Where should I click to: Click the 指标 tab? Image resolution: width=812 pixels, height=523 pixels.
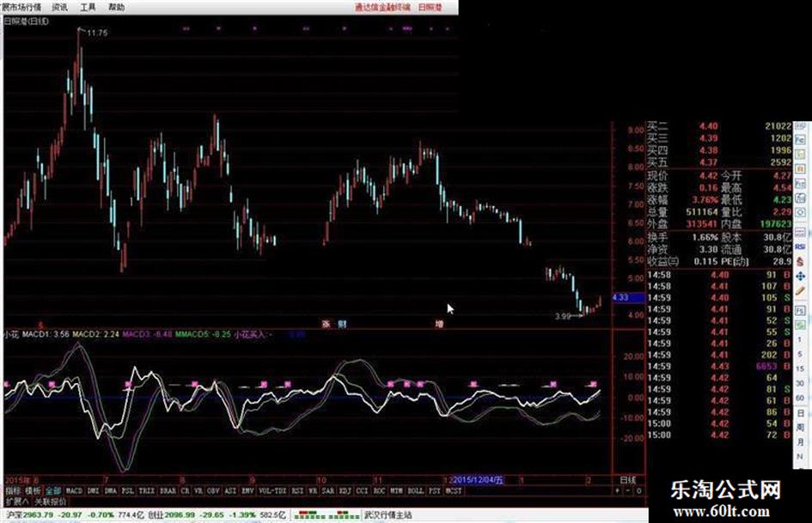pos(13,490)
